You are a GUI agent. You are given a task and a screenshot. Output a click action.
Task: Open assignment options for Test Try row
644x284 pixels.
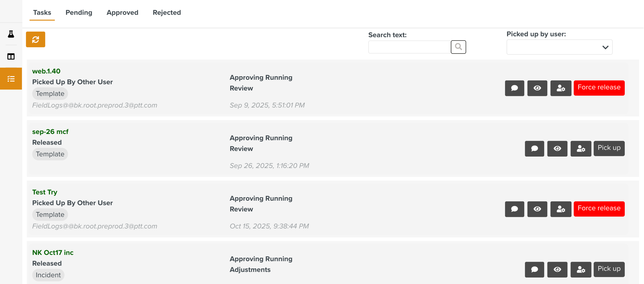pyautogui.click(x=561, y=209)
